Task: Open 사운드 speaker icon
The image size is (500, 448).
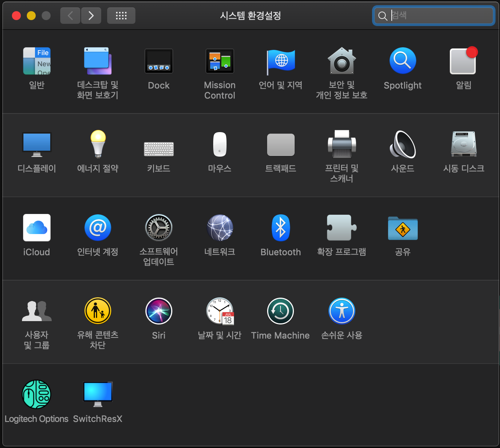Action: [x=403, y=144]
